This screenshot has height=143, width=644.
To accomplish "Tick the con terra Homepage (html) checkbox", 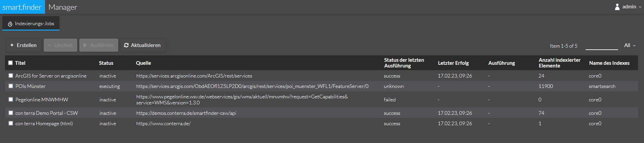I will coord(11,123).
